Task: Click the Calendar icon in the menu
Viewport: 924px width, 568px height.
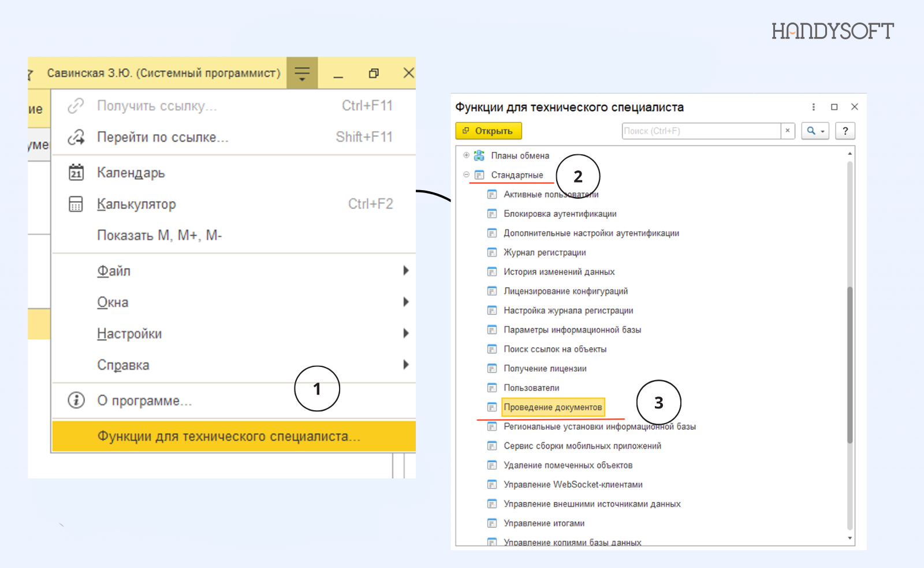Action: point(76,172)
